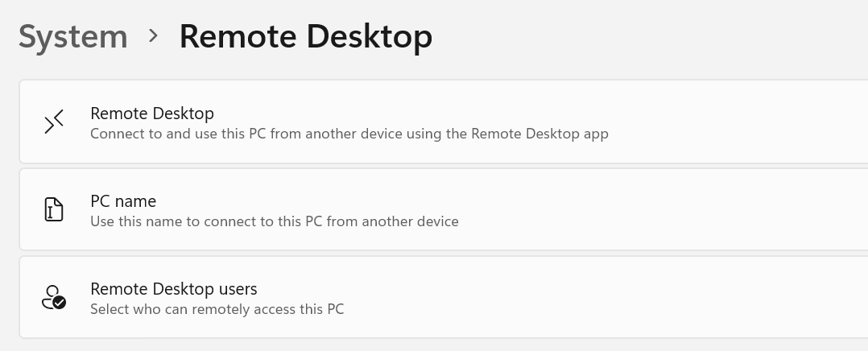The height and width of the screenshot is (351, 868).
Task: Click "Use this name to connect" description
Action: click(275, 221)
